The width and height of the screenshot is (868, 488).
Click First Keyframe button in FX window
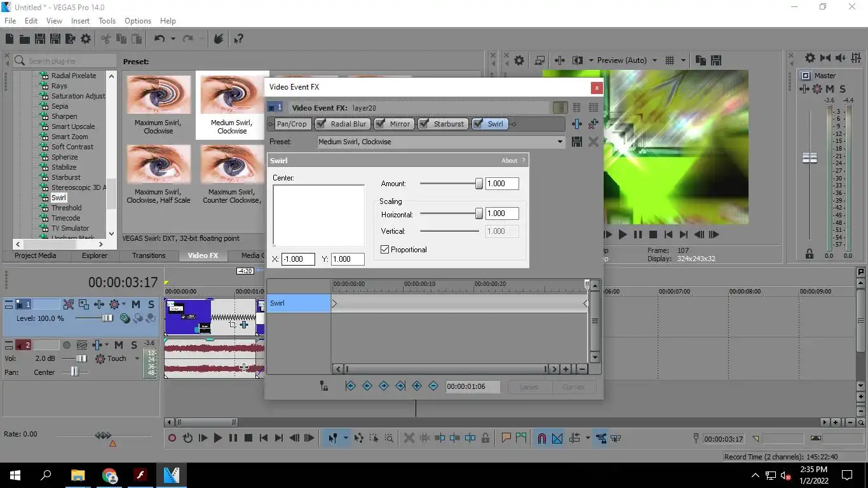coord(350,386)
